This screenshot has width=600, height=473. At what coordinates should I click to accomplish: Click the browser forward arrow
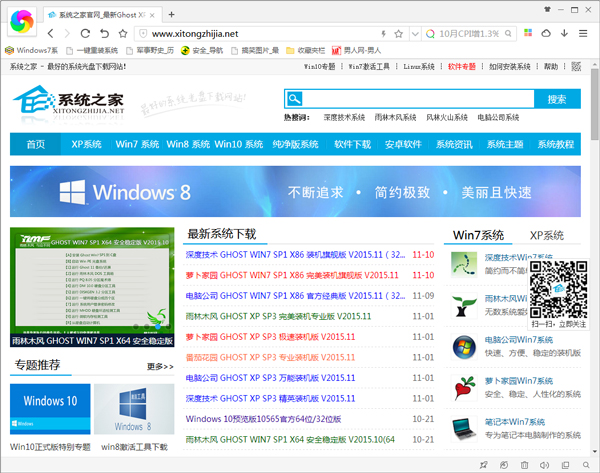tap(67, 34)
